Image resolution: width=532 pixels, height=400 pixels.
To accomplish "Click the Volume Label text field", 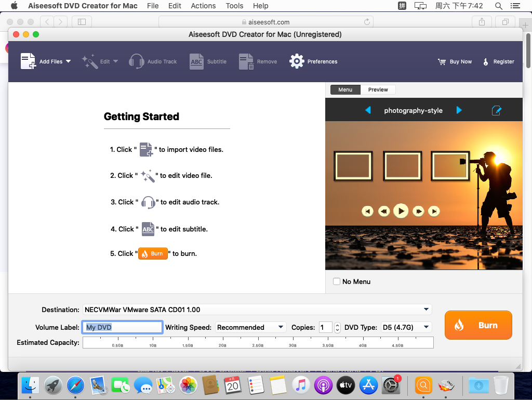I will point(123,327).
